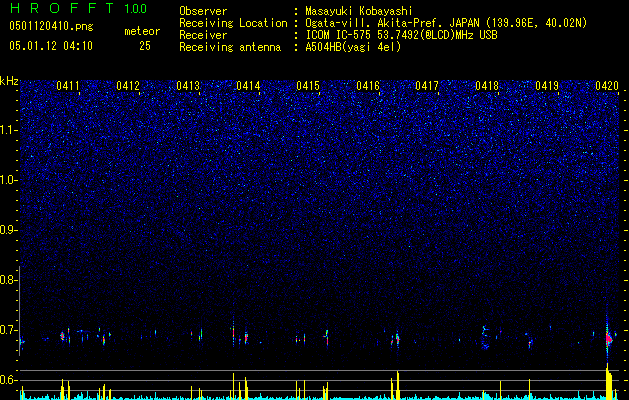Click the 0411 time marker
The height and width of the screenshot is (400, 629).
(68, 86)
